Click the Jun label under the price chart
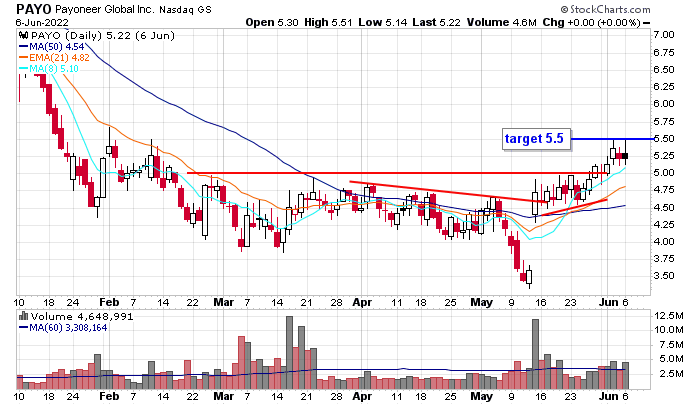The height and width of the screenshot is (405, 700). (x=608, y=303)
